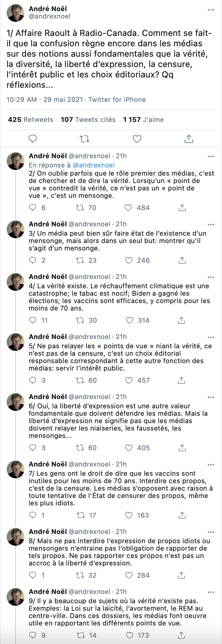Viewport: 222px width, 644px height.
Task: View the 107 Tweets cités list
Action: point(88,120)
